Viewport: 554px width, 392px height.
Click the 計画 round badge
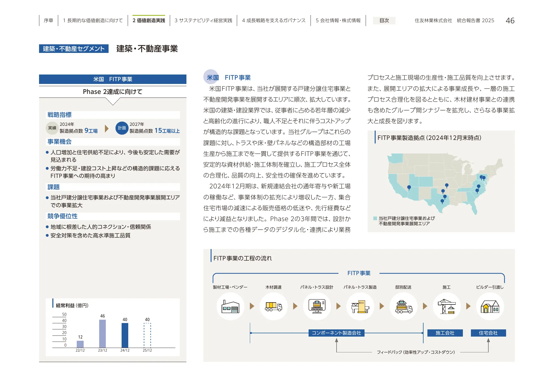(x=122, y=128)
